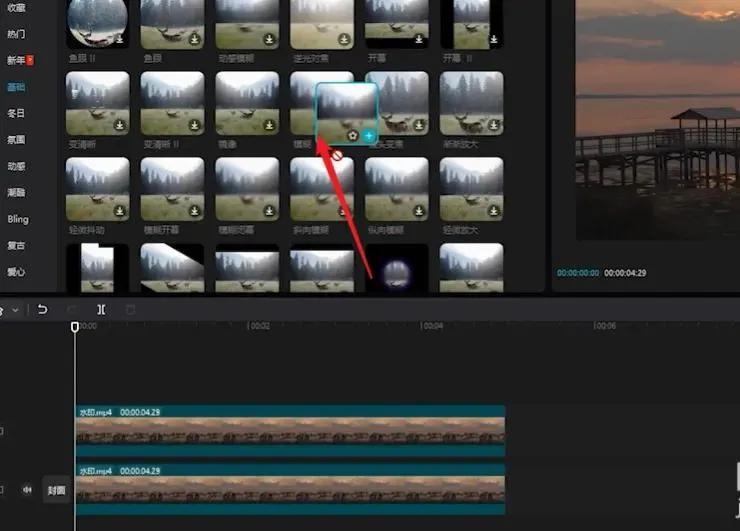This screenshot has width=740, height=531.
Task: Click the playhead marker at 00:00
Action: [x=75, y=327]
